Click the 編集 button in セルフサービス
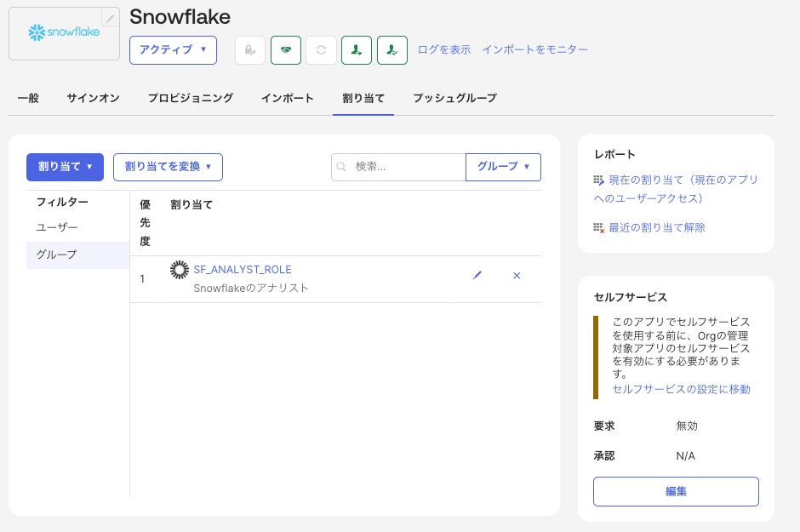Image resolution: width=800 pixels, height=532 pixels. point(676,491)
